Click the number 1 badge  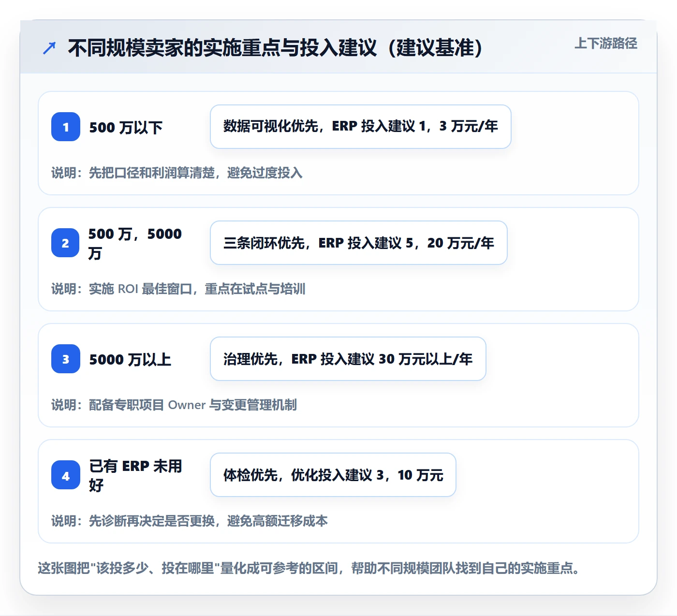click(66, 127)
